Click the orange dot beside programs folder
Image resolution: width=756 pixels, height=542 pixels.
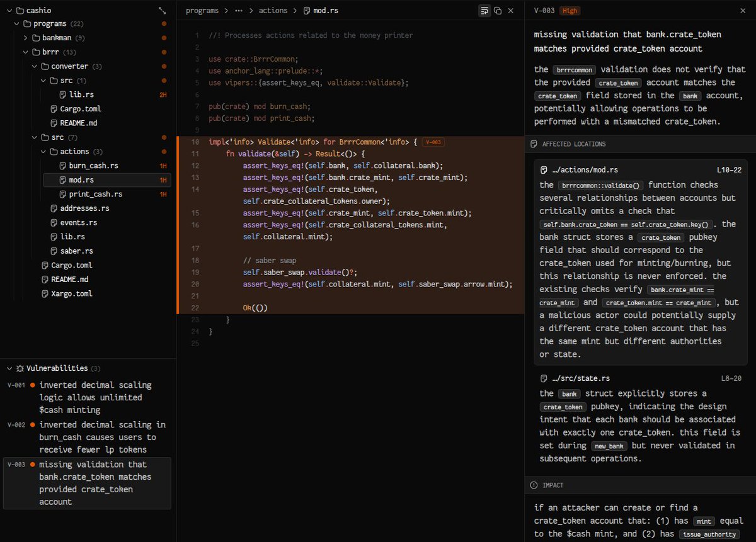(x=164, y=24)
